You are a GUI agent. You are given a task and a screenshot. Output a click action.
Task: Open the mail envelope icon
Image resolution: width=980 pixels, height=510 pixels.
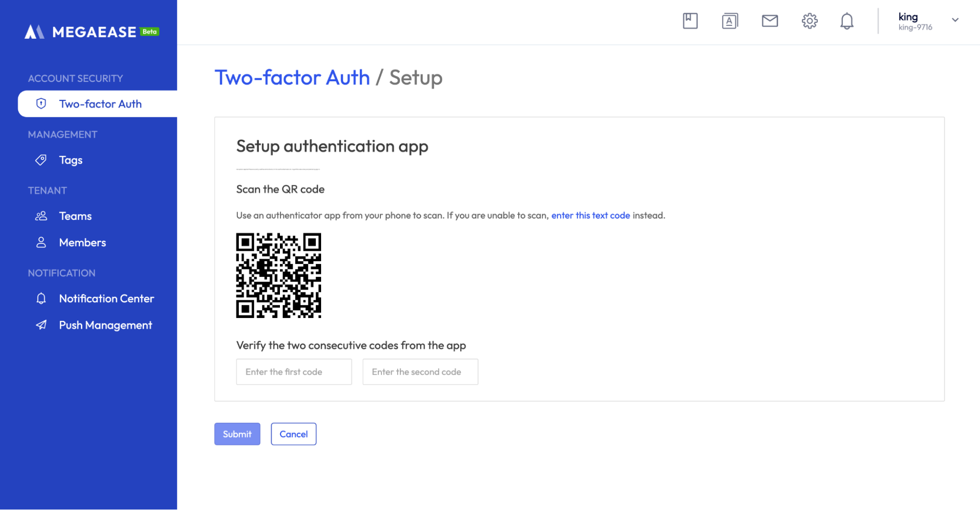click(770, 21)
